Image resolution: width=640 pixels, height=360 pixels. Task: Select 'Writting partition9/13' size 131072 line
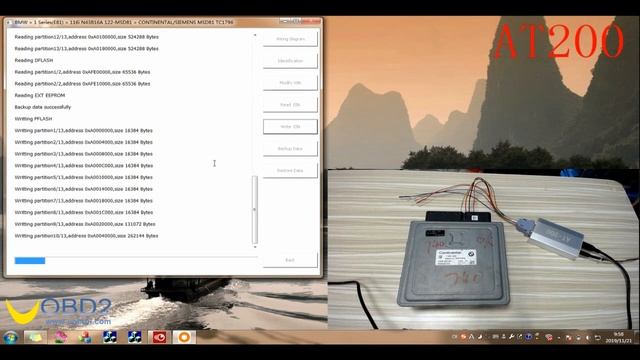click(85, 224)
